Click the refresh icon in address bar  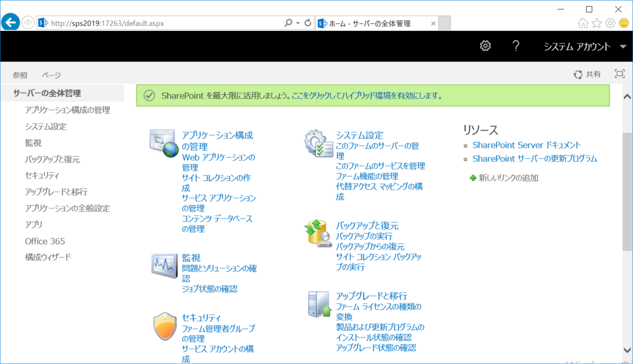pyautogui.click(x=308, y=23)
